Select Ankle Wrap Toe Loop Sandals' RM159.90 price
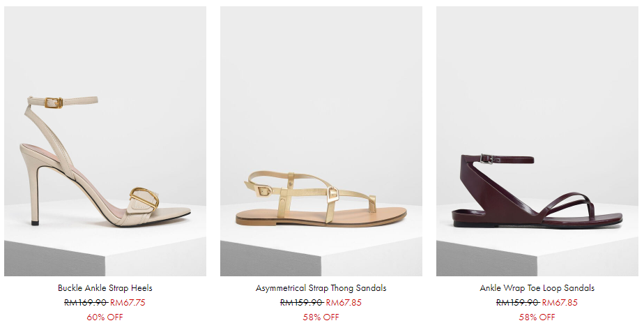 coord(518,303)
